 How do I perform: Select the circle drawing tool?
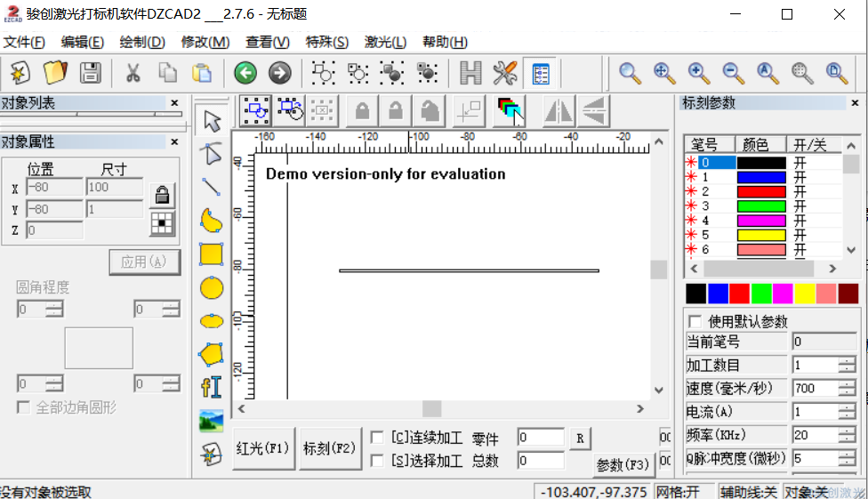click(x=212, y=288)
